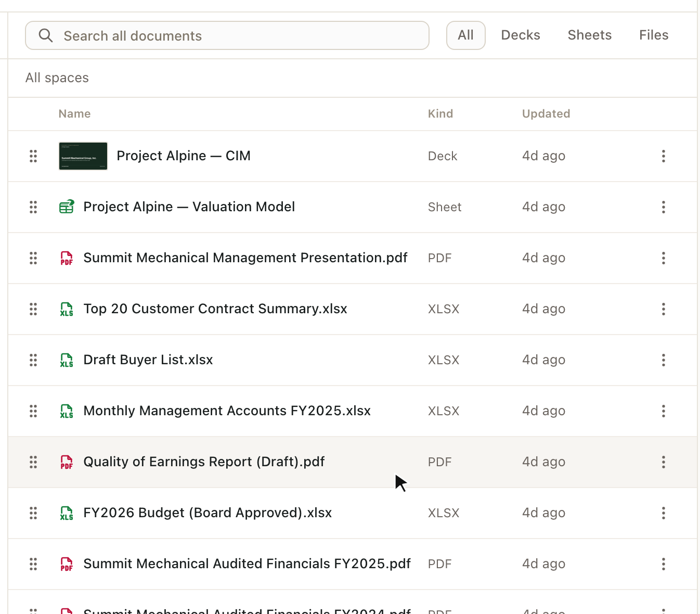Click the Name column header
This screenshot has width=700, height=614.
[74, 114]
